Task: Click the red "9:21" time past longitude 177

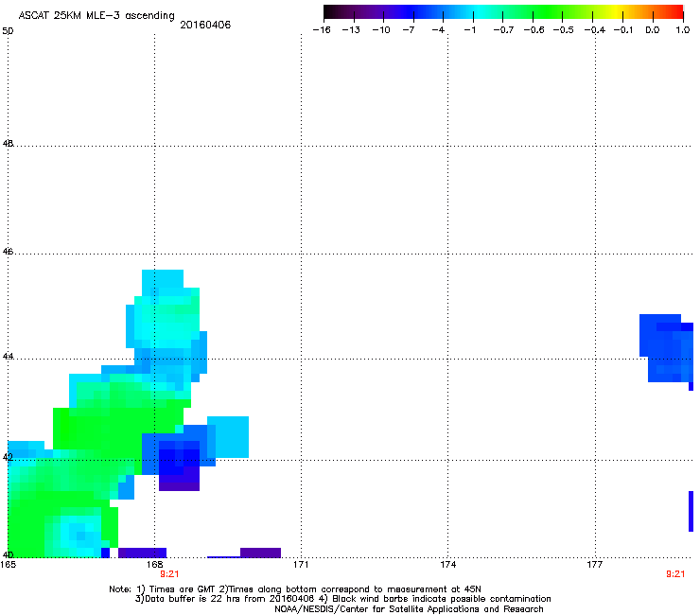Action: point(675,574)
